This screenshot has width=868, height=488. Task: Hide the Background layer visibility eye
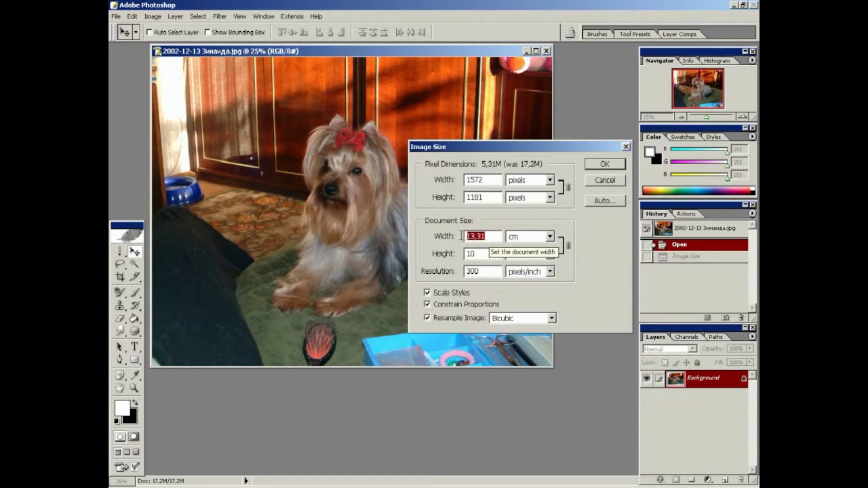[646, 378]
